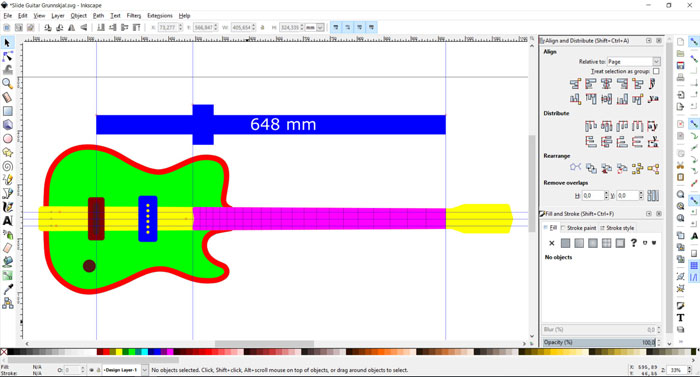This screenshot has height=377, width=700.
Task: Toggle layer visibility eye in status bar
Action: [92, 370]
